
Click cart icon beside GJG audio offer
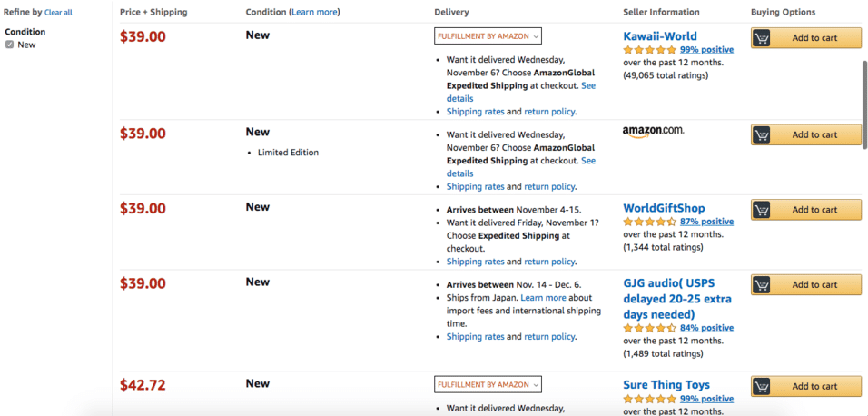[x=762, y=284]
